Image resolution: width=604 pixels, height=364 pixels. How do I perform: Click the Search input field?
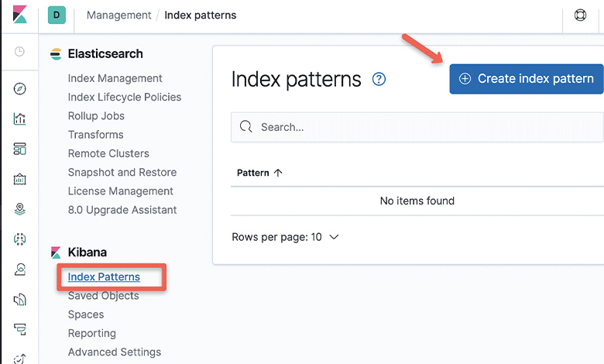[x=417, y=127]
